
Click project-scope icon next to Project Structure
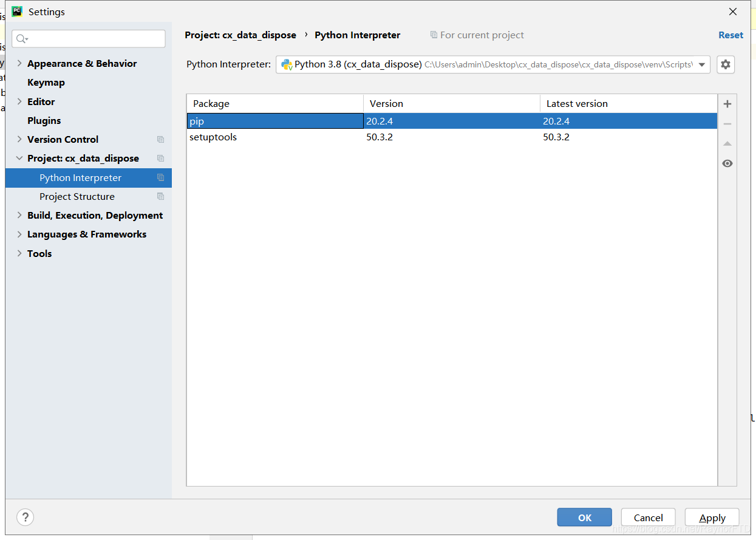(x=160, y=197)
